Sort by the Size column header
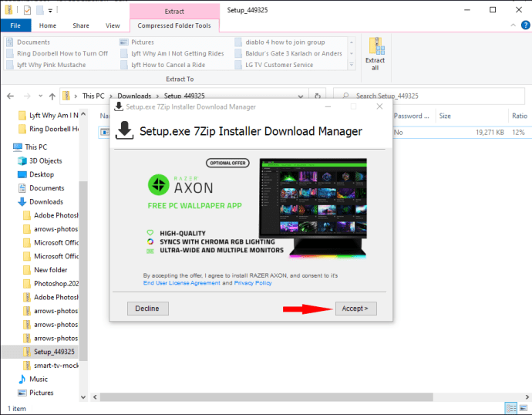The width and height of the screenshot is (532, 415). pos(472,116)
